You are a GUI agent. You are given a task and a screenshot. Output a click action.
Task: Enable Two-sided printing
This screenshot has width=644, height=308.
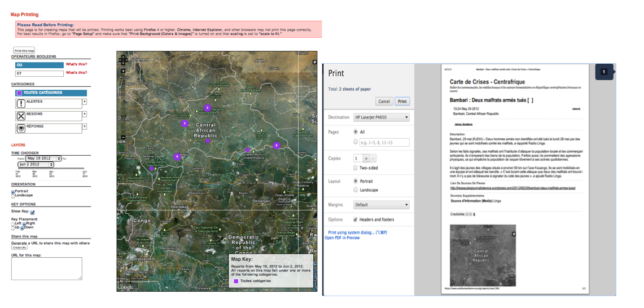355,168
